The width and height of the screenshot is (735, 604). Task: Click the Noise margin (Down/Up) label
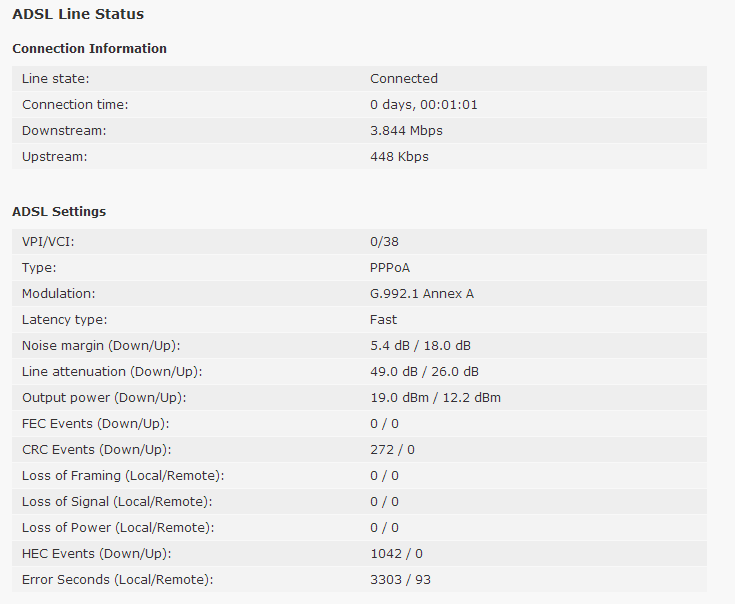tap(101, 346)
